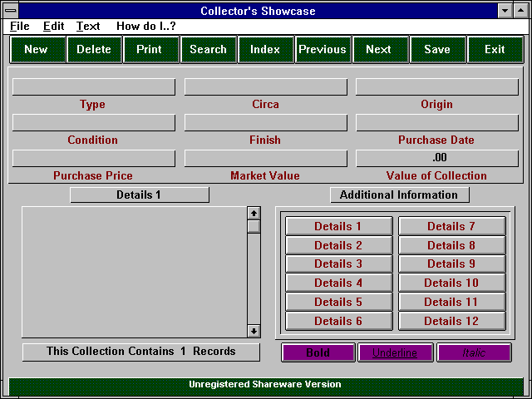Click in the Details 1 text area

[133, 272]
